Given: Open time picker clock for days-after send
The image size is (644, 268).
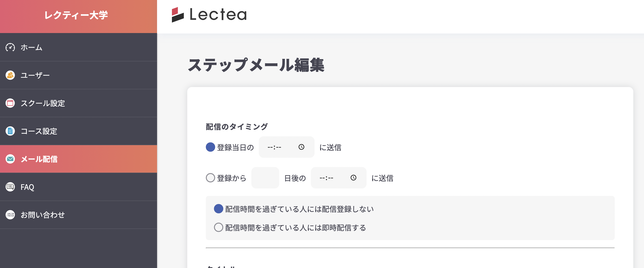Looking at the screenshot, I should (353, 178).
